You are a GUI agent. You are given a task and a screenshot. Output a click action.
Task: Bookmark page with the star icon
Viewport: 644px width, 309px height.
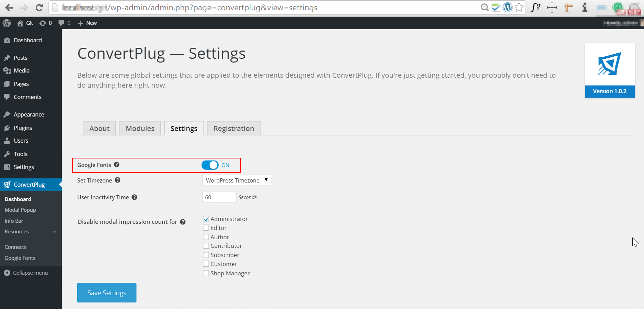[519, 8]
